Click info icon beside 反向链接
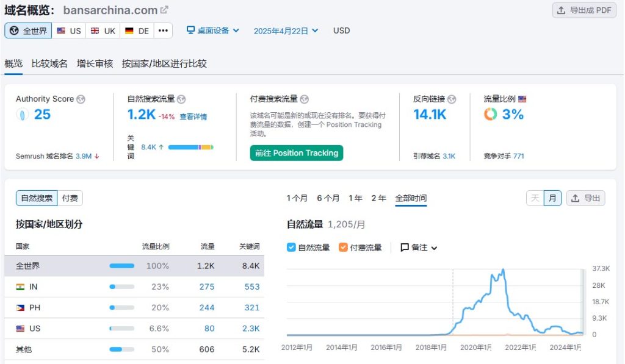The image size is (625, 364). pos(452,99)
